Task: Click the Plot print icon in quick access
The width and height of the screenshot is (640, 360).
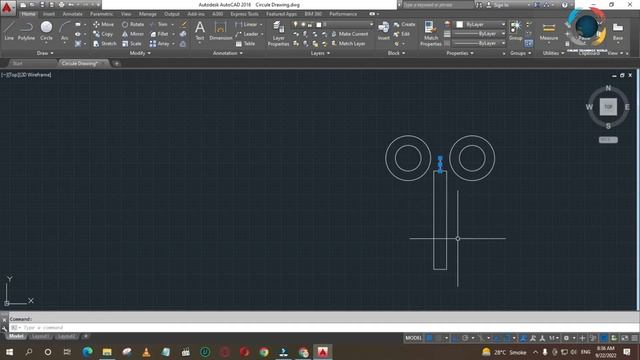Action: (x=61, y=5)
